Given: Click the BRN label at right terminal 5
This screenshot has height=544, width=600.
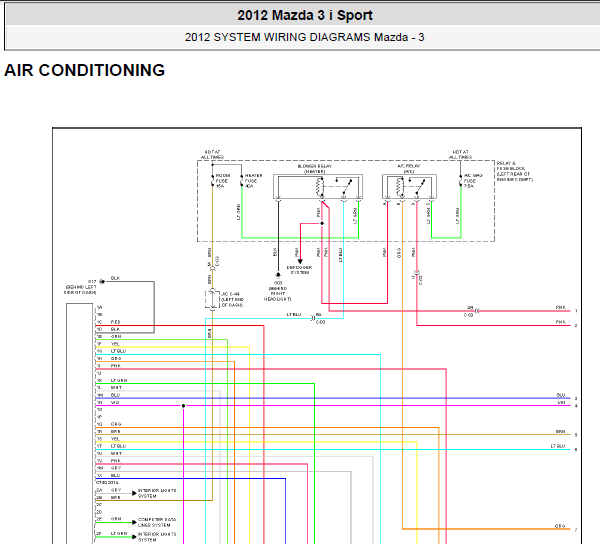Looking at the screenshot, I should click(x=561, y=432).
